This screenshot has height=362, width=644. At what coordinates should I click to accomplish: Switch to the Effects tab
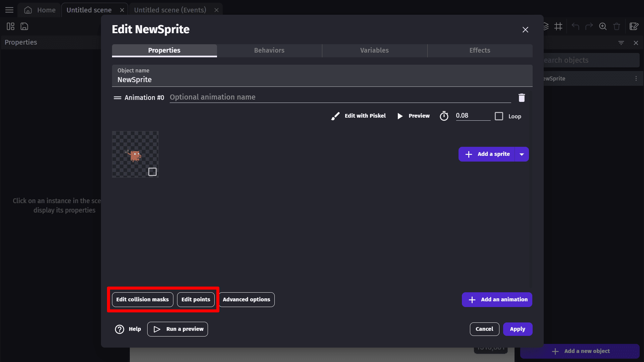point(480,50)
